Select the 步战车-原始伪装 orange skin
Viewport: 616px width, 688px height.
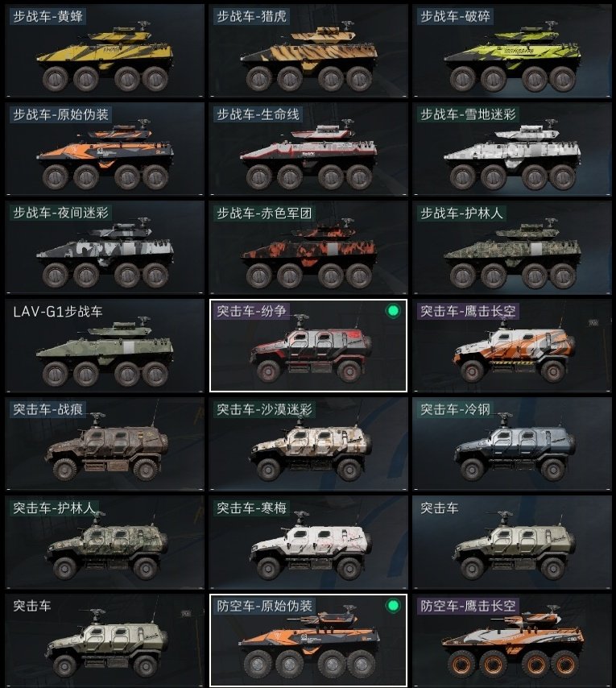point(105,149)
